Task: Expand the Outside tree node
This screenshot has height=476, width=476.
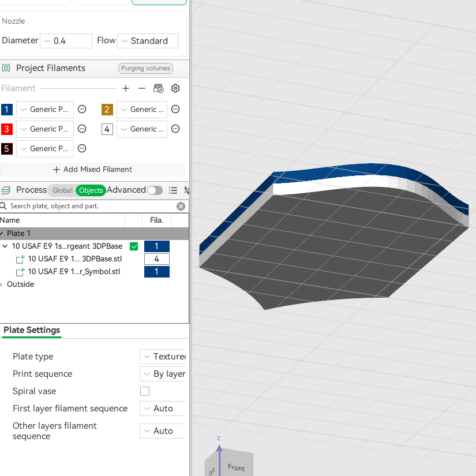Action: click(2, 284)
